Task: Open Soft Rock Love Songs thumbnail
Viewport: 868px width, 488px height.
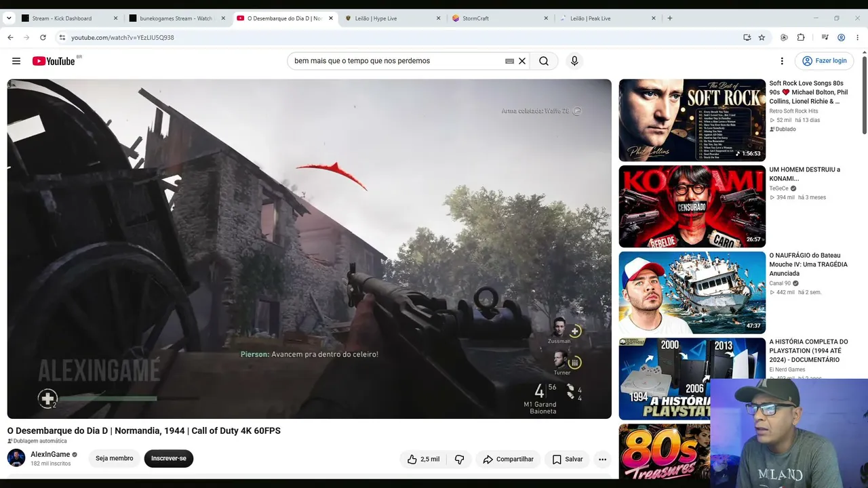Action: click(692, 121)
